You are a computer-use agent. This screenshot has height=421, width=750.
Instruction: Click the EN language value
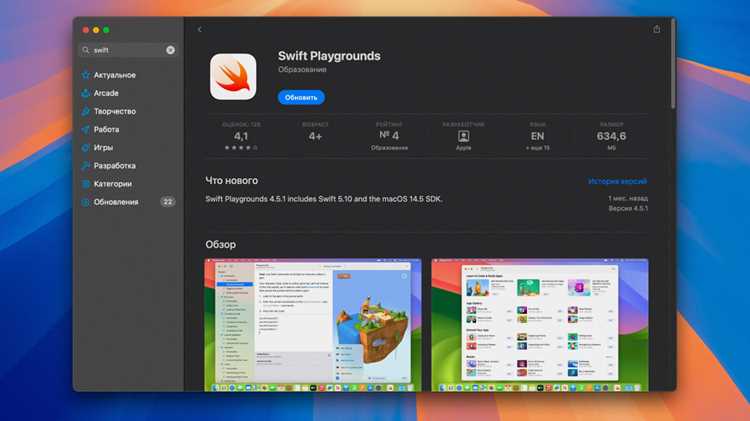click(538, 136)
